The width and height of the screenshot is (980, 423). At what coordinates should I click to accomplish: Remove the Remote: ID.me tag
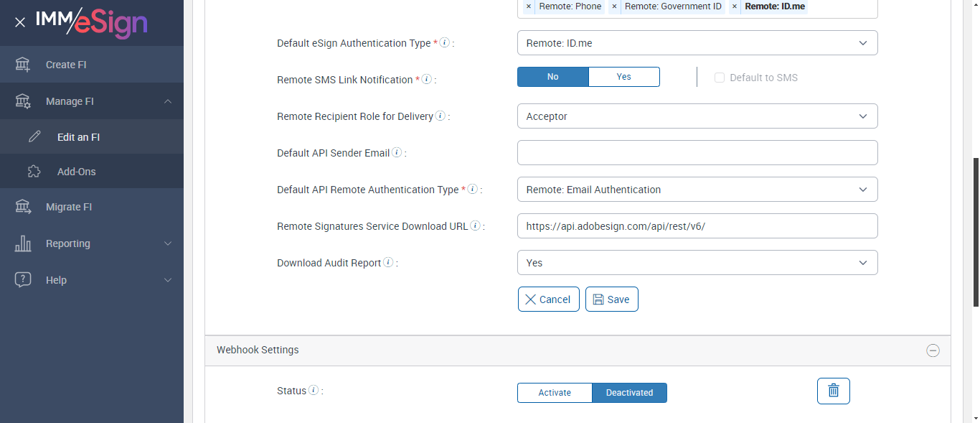(735, 6)
